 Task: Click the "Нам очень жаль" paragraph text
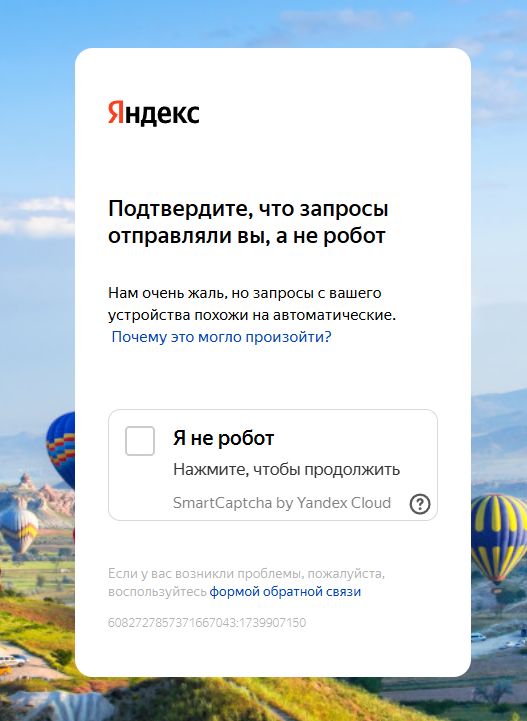click(252, 304)
